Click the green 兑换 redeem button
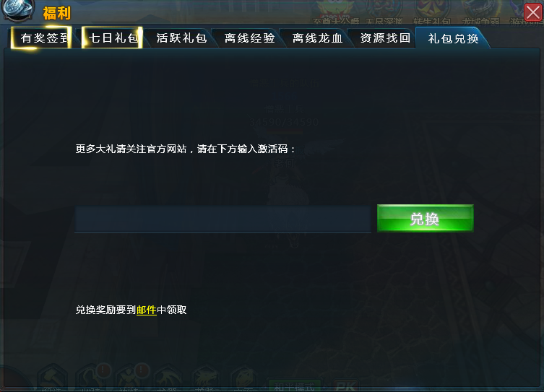544x392 pixels. 425,218
